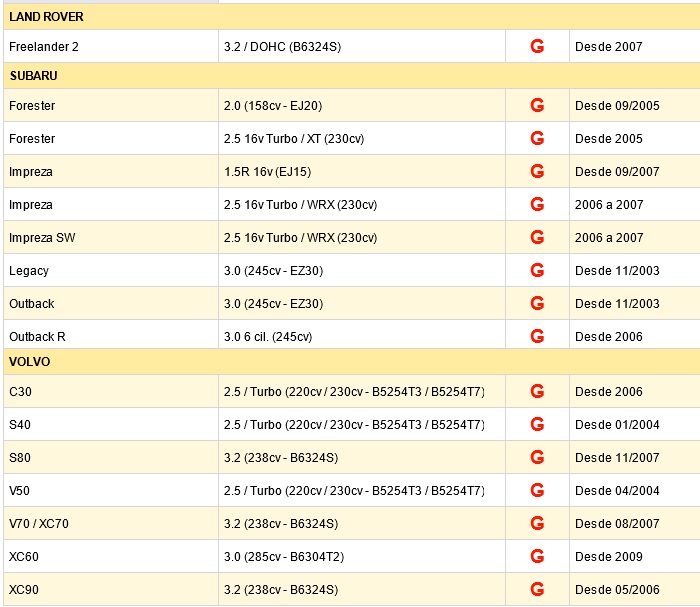Click the G icon in the Volvo C30 row
This screenshot has height=607, width=700.
537,391
